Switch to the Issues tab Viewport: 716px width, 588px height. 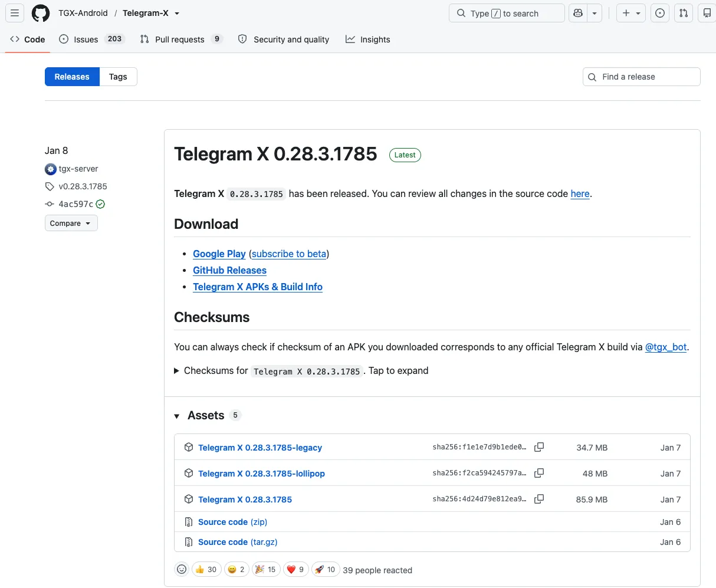click(x=92, y=40)
